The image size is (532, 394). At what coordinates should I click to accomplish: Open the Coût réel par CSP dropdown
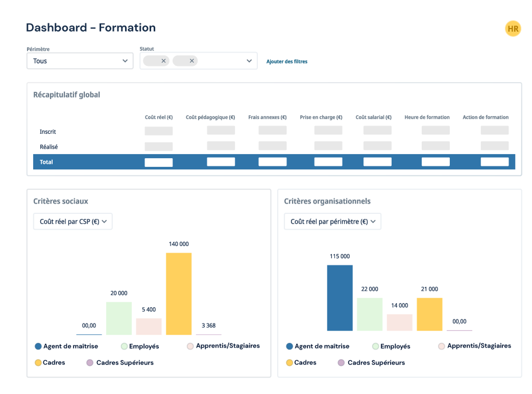(72, 221)
